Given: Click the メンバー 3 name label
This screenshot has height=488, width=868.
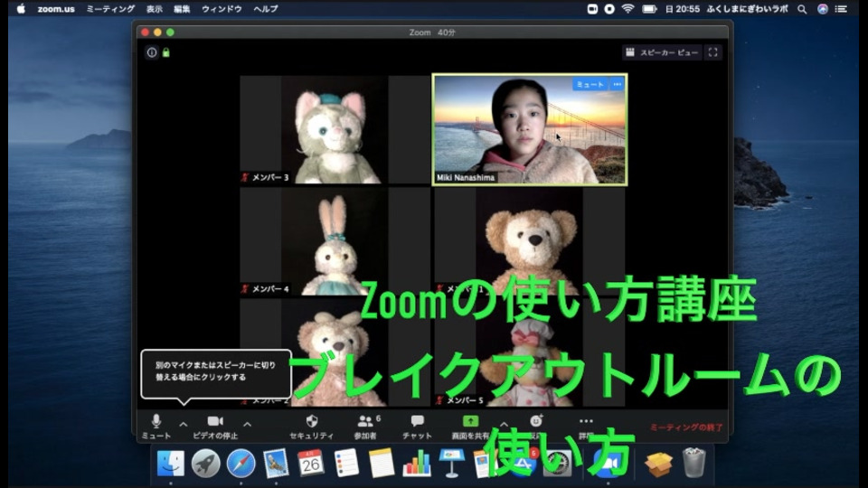Looking at the screenshot, I should [270, 178].
